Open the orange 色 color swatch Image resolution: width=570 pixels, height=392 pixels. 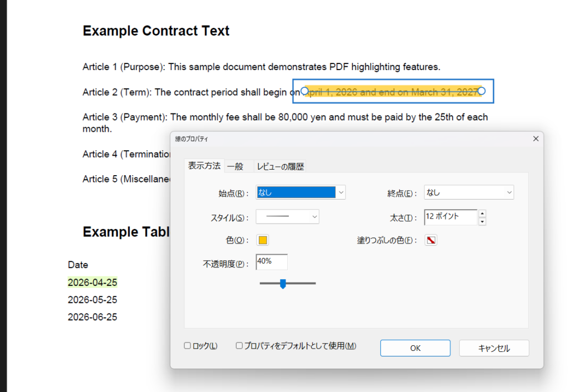(263, 240)
